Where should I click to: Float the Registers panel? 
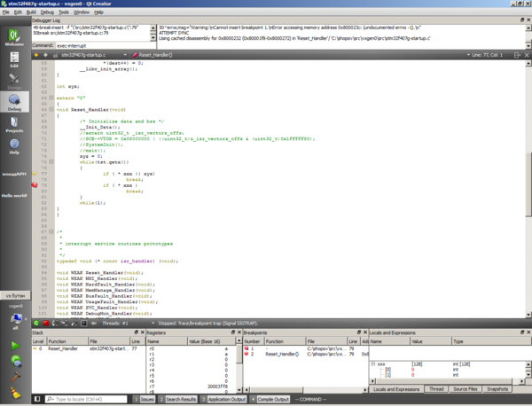(x=233, y=332)
